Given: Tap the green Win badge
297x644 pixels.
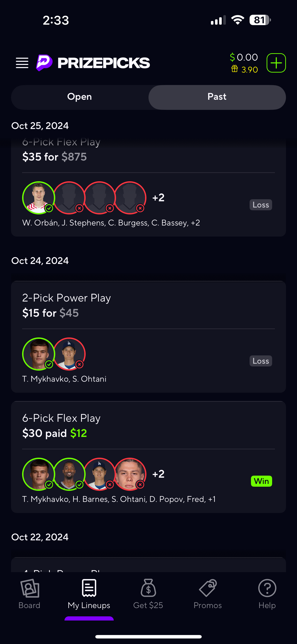Looking at the screenshot, I should click(261, 481).
